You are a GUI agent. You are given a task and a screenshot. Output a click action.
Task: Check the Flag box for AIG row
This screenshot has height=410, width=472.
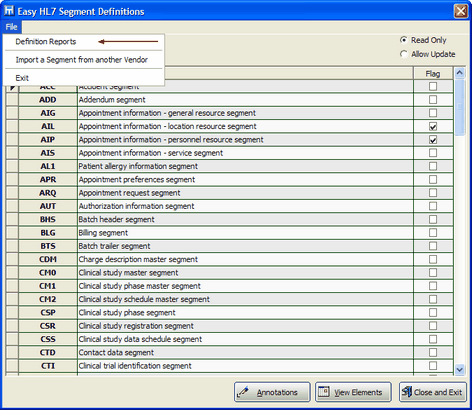pyautogui.click(x=433, y=113)
